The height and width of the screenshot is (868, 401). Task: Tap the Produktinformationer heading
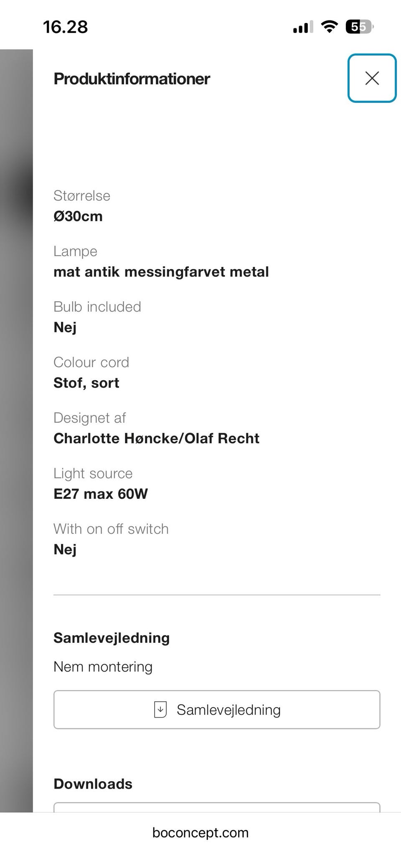click(x=132, y=79)
